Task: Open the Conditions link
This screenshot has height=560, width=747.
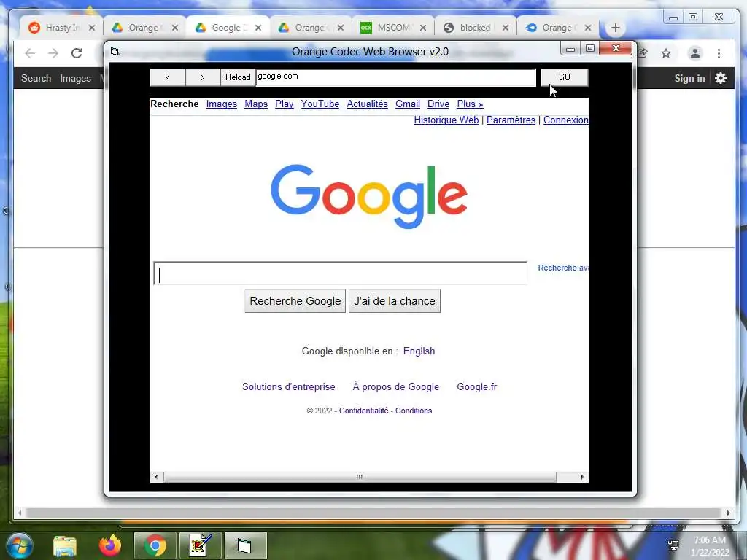Action: click(414, 411)
